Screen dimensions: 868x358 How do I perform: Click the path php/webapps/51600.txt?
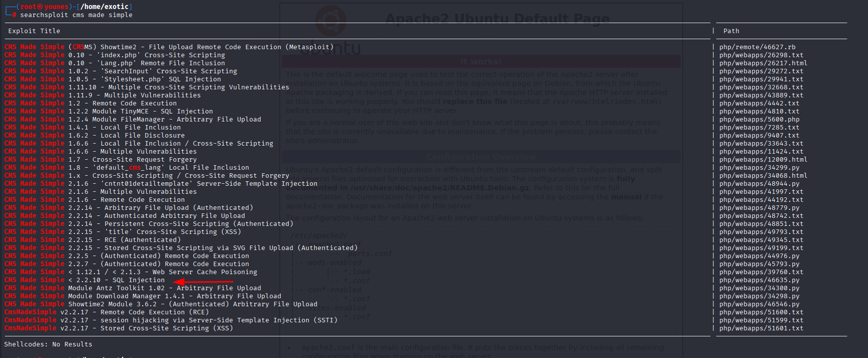click(x=762, y=312)
